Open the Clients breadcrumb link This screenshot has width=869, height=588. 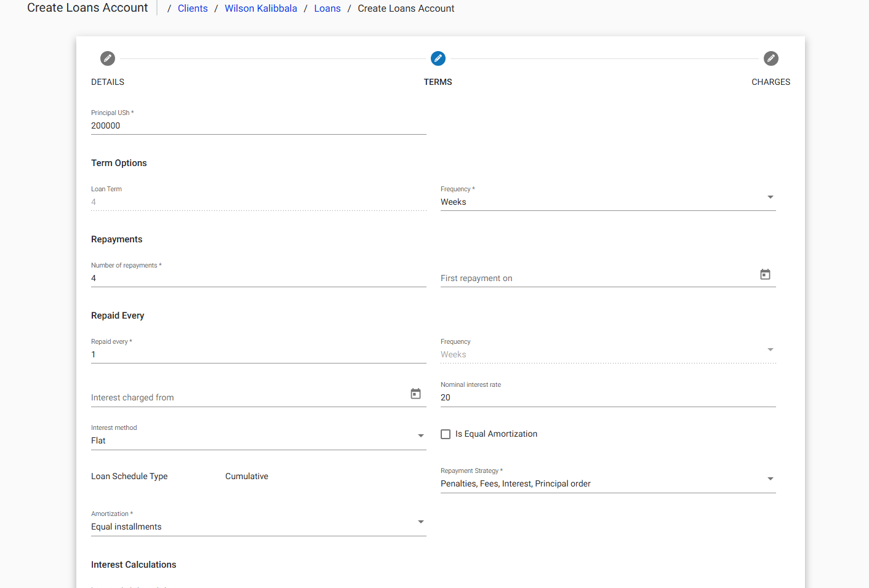click(x=193, y=8)
